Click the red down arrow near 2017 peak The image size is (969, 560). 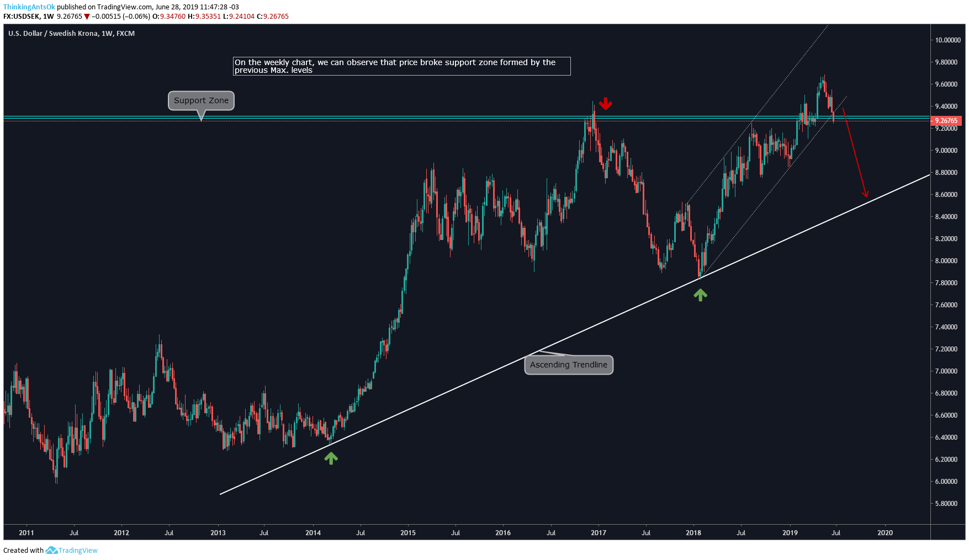(x=606, y=104)
